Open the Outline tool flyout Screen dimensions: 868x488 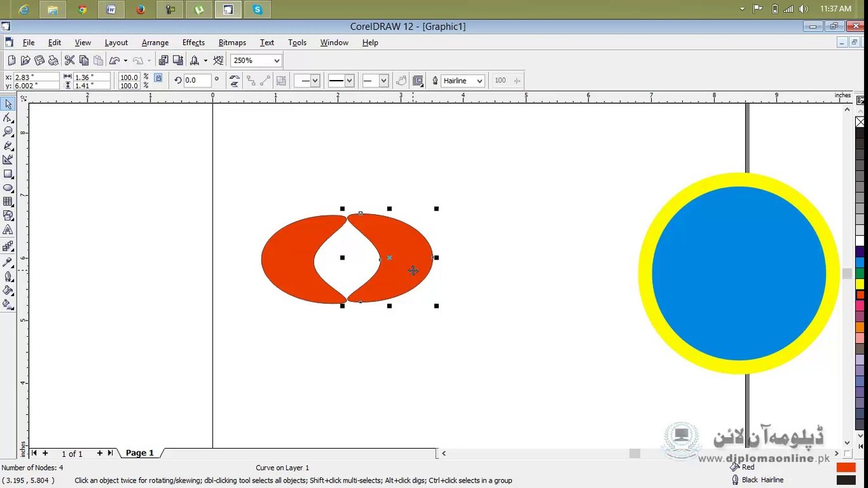pyautogui.click(x=8, y=276)
